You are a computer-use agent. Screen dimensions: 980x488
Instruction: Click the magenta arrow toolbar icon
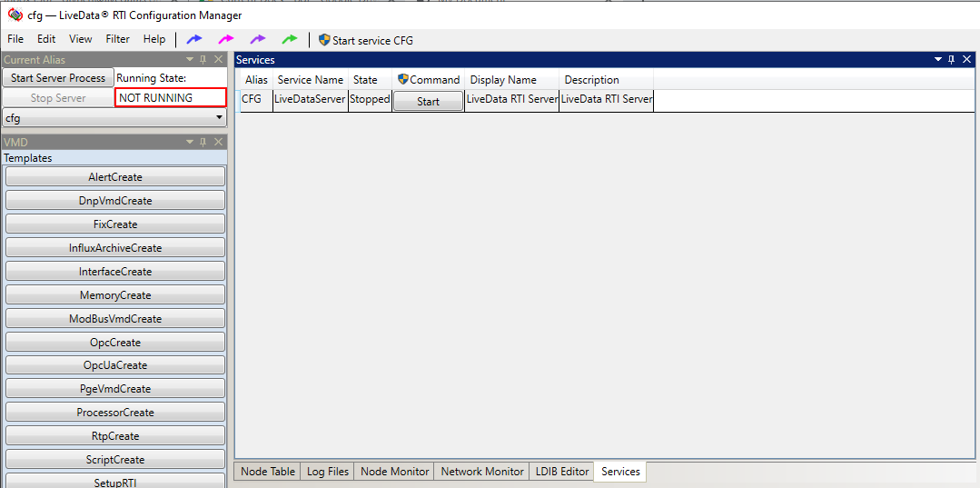pyautogui.click(x=225, y=39)
